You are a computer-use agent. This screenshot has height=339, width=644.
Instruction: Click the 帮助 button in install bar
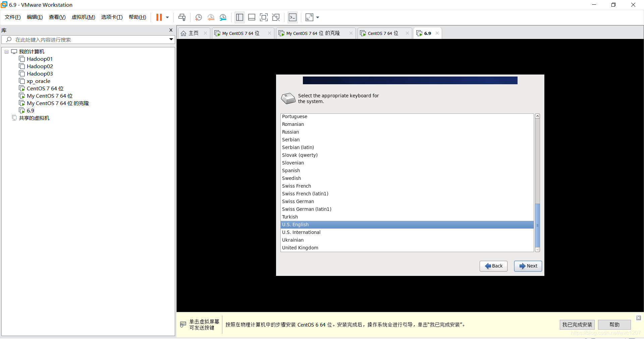coord(614,325)
